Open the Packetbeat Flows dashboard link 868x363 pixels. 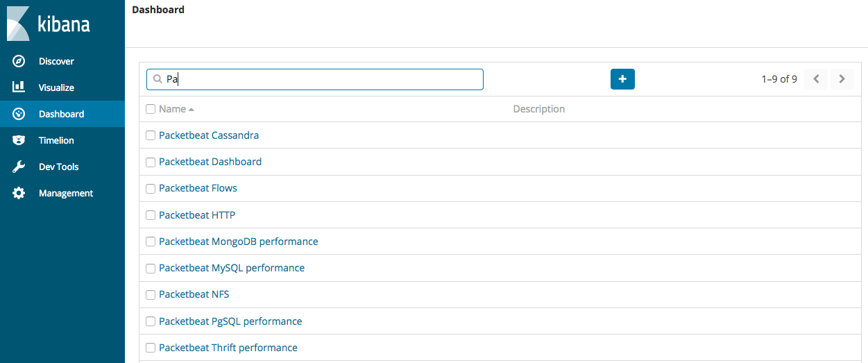[198, 188]
